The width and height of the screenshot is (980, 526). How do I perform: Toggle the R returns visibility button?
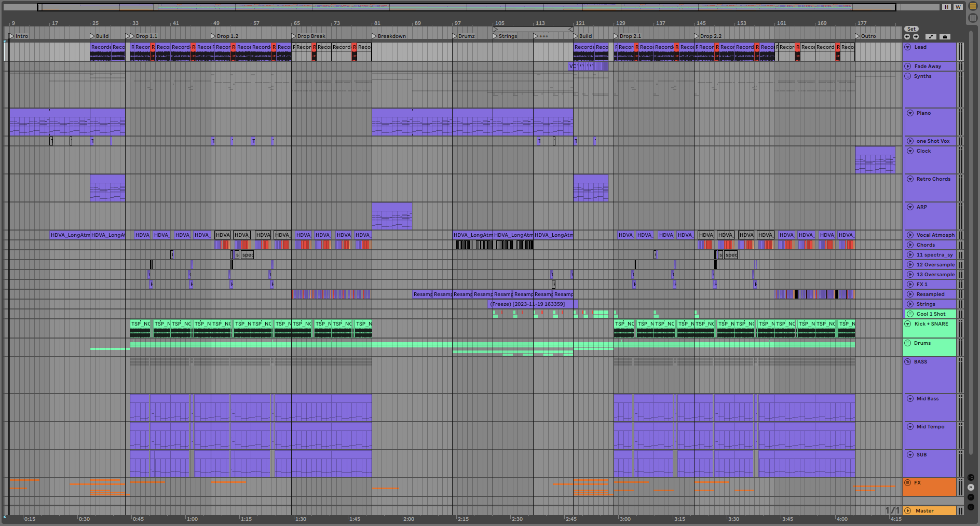971,488
